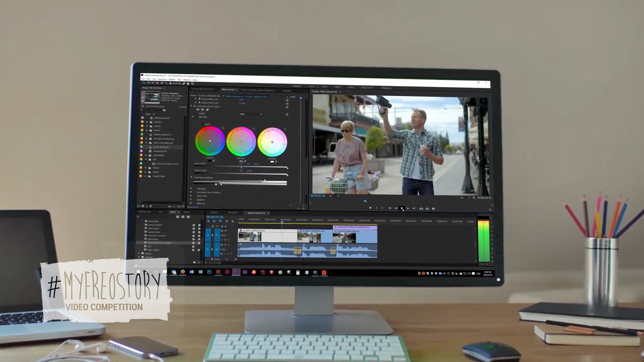Enable the Master checkbox above color wheels
Image resolution: width=644 pixels, height=362 pixels.
coord(203,124)
